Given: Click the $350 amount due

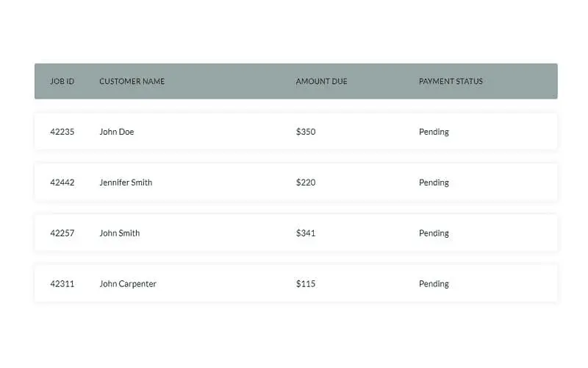Looking at the screenshot, I should [x=306, y=132].
